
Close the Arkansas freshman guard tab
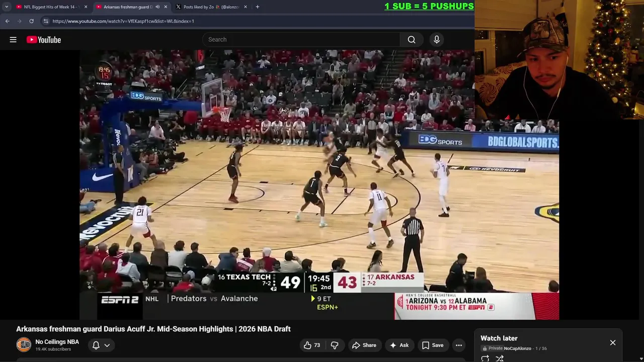coord(165,7)
